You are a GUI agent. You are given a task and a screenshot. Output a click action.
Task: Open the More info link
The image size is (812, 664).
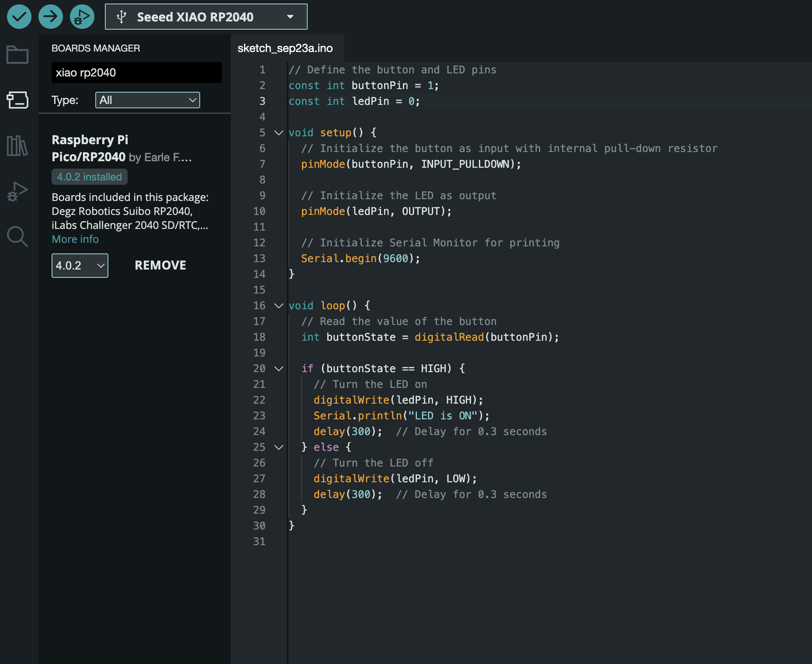coord(75,239)
